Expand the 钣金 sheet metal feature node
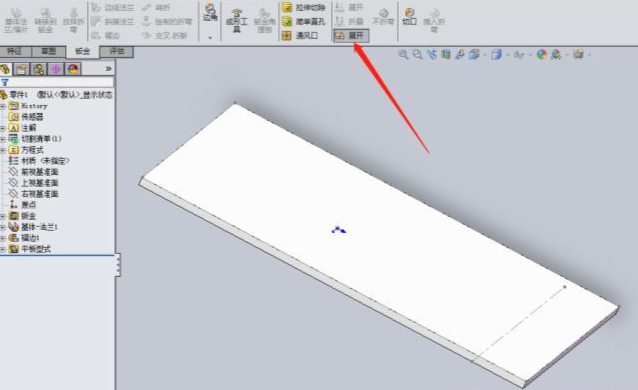Screen dimensions: 638x390 pyautogui.click(x=3, y=216)
